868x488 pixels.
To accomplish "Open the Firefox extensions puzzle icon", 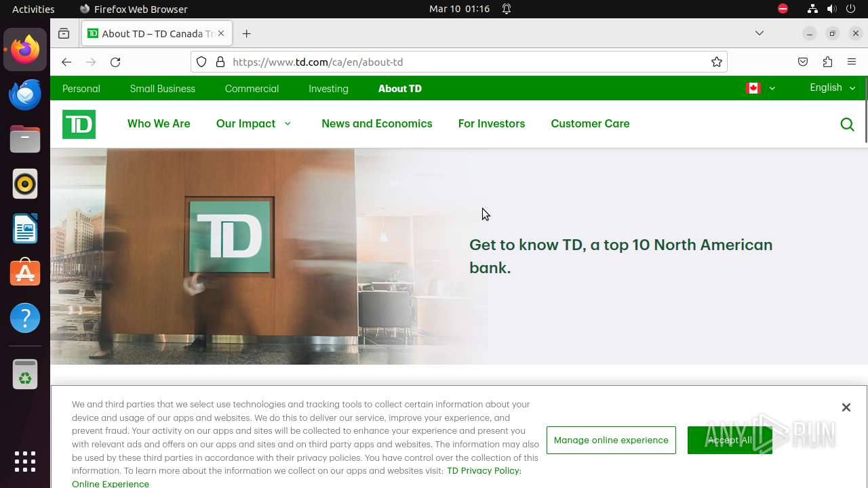I will click(827, 62).
